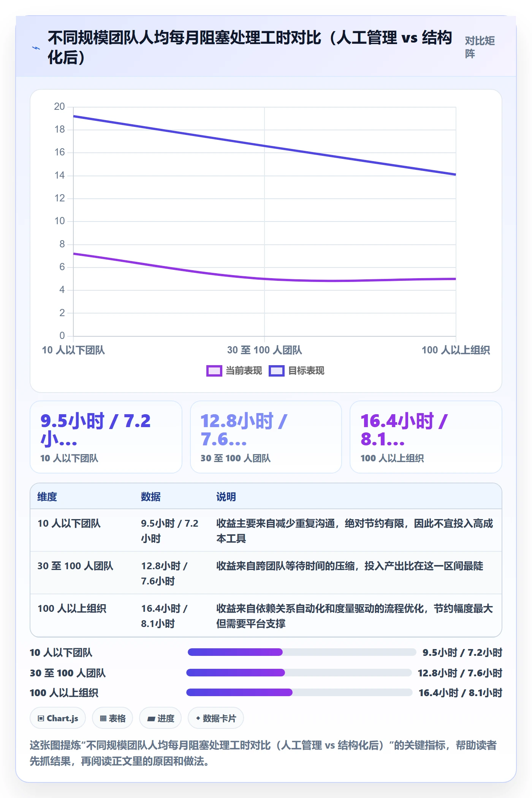The height and width of the screenshot is (798, 532).
Task: Click table data cell 9.5小时 / 7.2小时
Action: tap(170, 531)
